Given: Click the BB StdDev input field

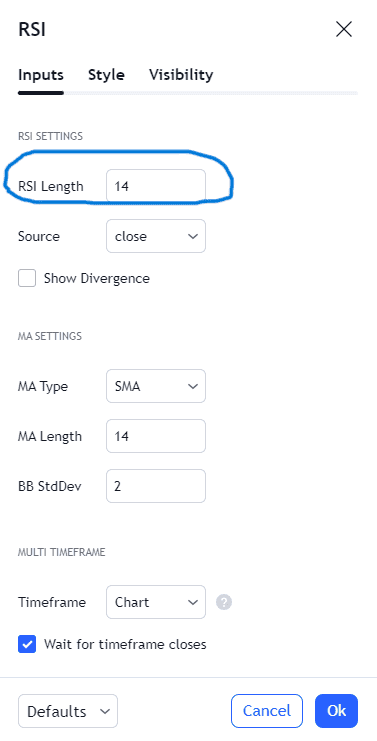Looking at the screenshot, I should pos(156,486).
